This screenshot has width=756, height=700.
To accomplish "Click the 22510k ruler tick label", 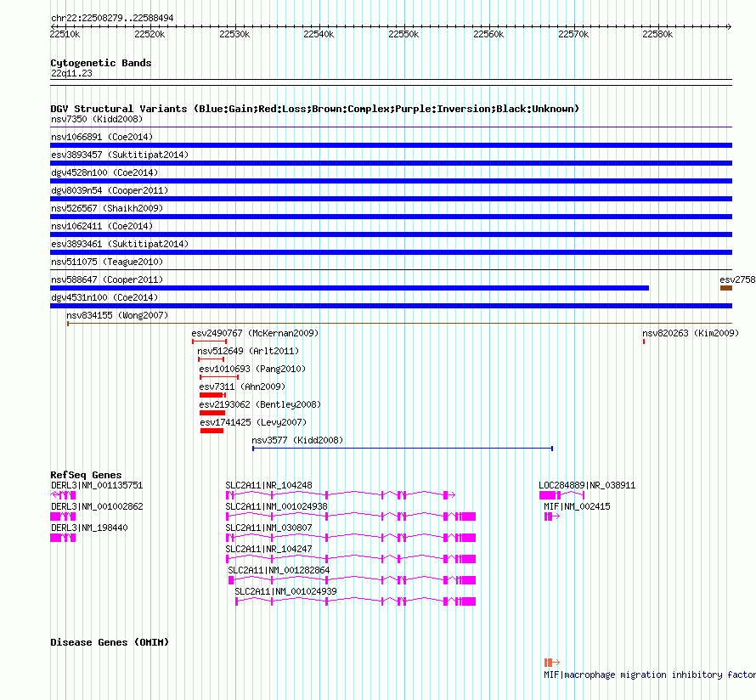I will tap(65, 34).
